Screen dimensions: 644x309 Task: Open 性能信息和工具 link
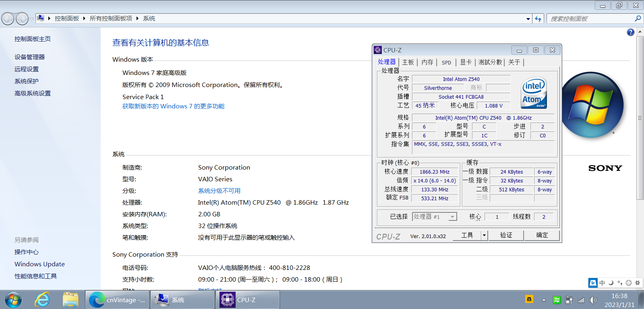pyautogui.click(x=35, y=276)
